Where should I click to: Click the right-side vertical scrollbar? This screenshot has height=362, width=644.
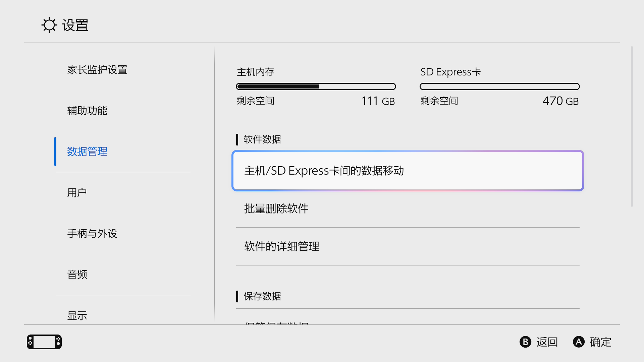pos(632,127)
